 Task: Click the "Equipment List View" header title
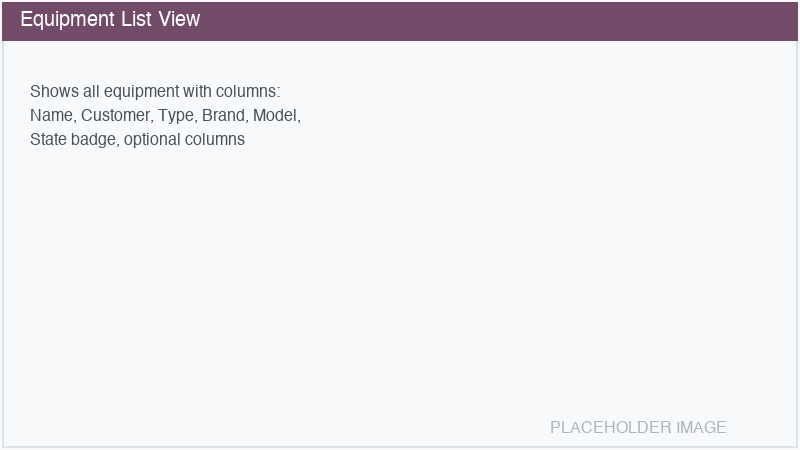110,20
